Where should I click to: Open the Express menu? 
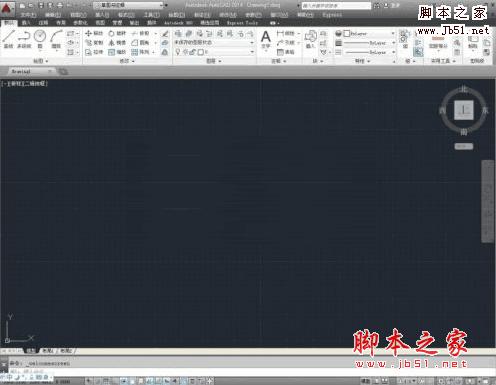[x=332, y=15]
